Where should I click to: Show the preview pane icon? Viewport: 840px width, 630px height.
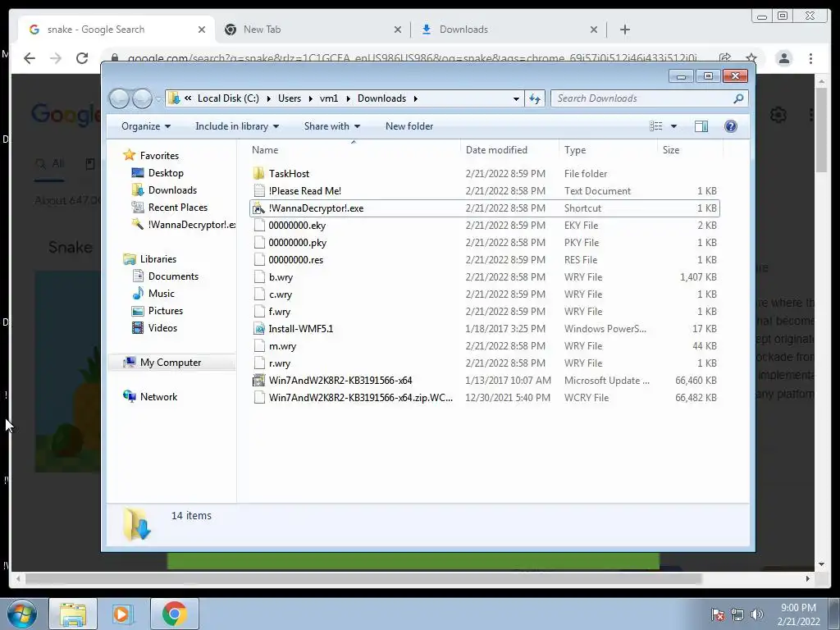pyautogui.click(x=701, y=126)
